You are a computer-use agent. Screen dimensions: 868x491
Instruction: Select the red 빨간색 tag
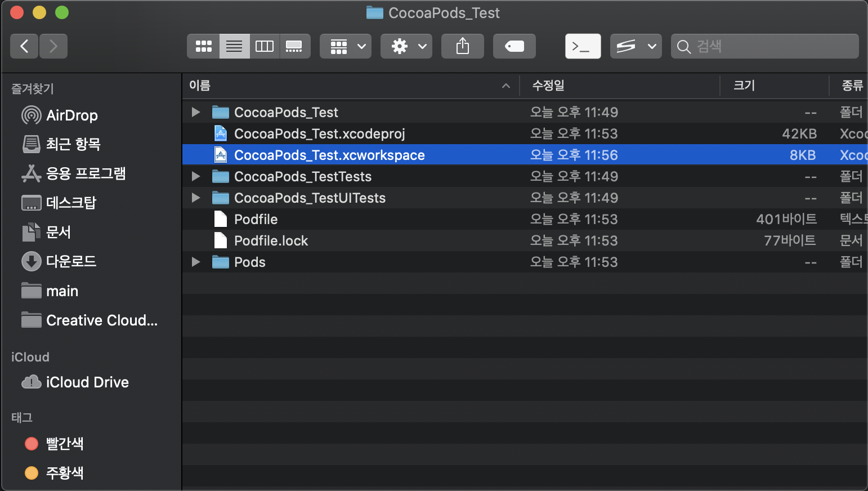click(55, 444)
